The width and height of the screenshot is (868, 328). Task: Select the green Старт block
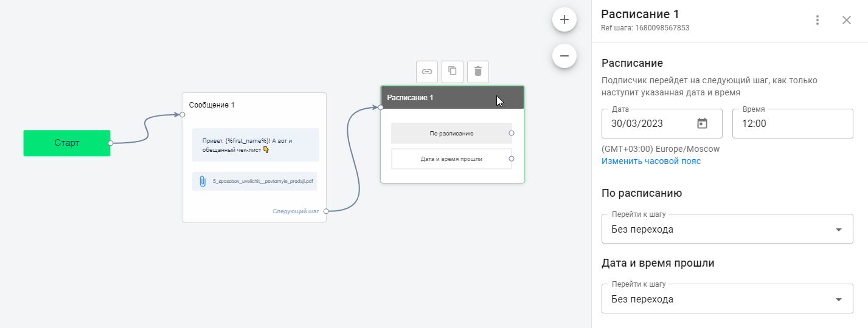pos(67,143)
